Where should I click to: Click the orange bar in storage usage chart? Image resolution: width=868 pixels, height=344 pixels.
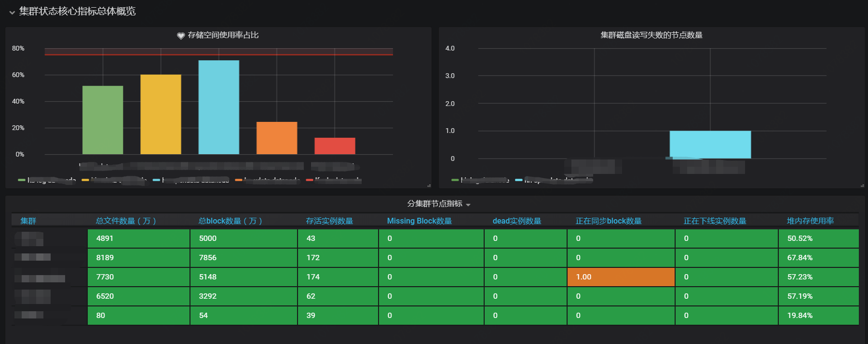(x=277, y=138)
